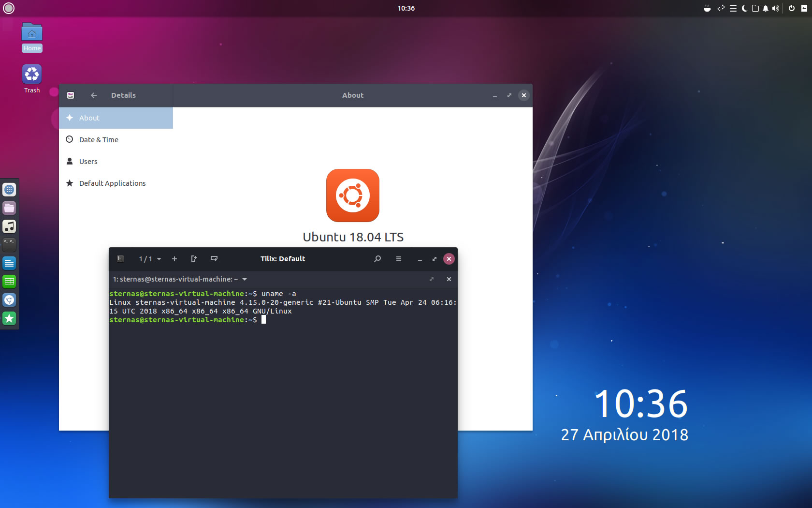Image resolution: width=812 pixels, height=508 pixels.
Task: Close the Tilix window with the red button
Action: [x=449, y=259]
